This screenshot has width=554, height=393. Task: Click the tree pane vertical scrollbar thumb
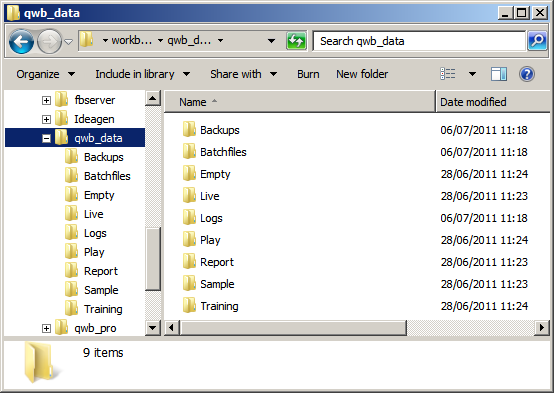(153, 259)
